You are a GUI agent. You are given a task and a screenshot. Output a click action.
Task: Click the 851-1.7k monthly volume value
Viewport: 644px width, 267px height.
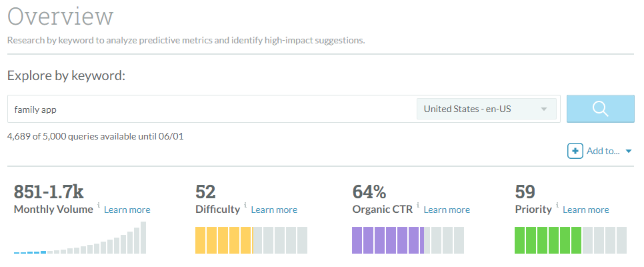49,192
